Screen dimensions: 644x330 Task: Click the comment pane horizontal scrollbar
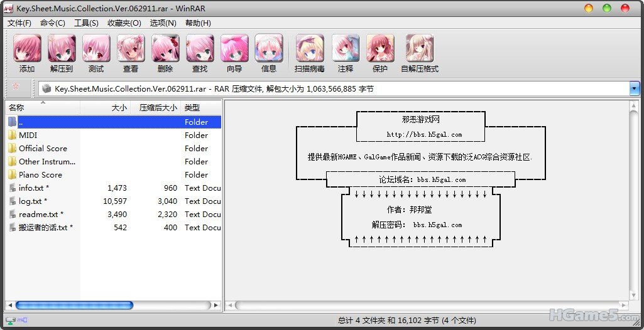tap(427, 305)
